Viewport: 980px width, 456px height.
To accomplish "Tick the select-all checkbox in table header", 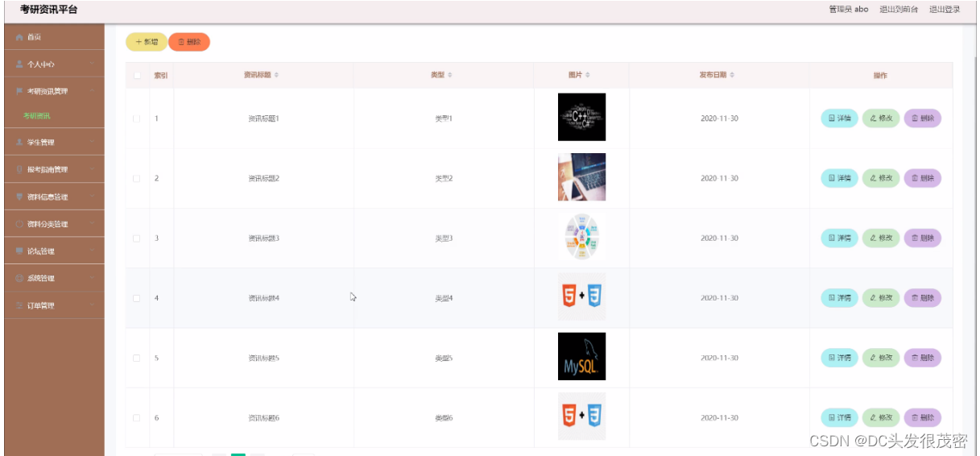I will (137, 76).
